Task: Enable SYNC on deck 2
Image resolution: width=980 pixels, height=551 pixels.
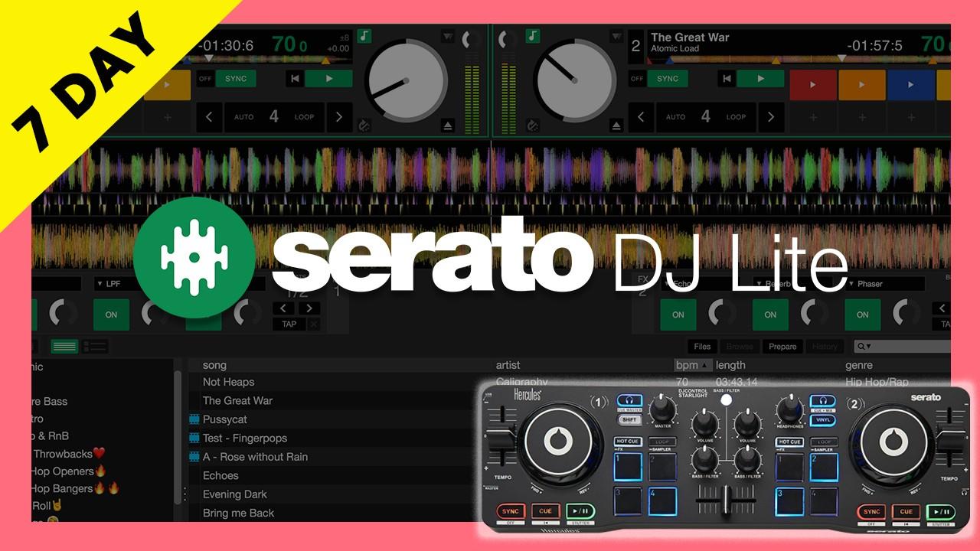Action: pyautogui.click(x=668, y=78)
